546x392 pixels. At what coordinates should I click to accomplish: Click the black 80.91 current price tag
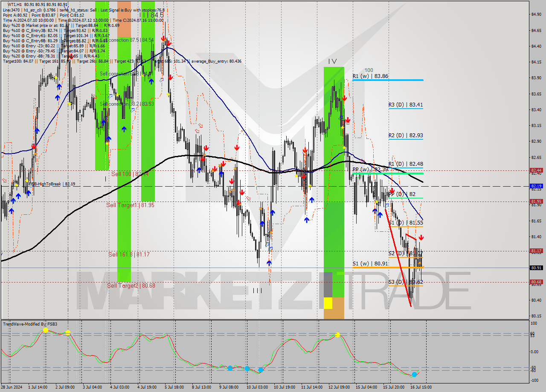pyautogui.click(x=536, y=268)
